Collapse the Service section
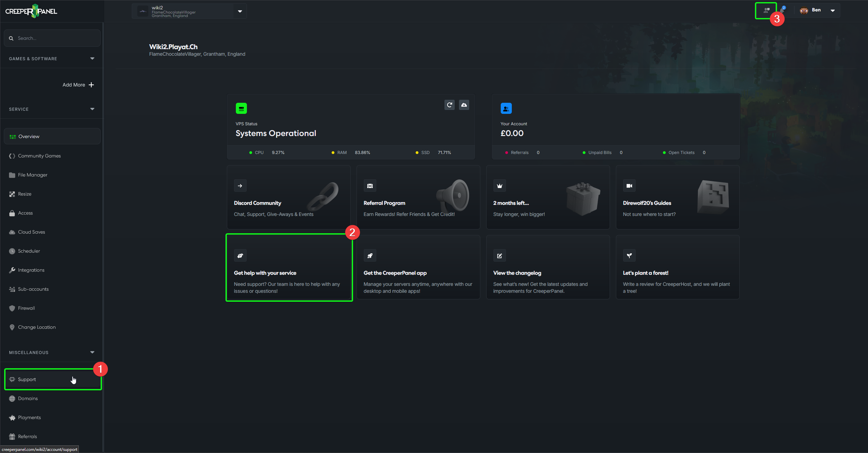The width and height of the screenshot is (868, 453). pos(92,109)
